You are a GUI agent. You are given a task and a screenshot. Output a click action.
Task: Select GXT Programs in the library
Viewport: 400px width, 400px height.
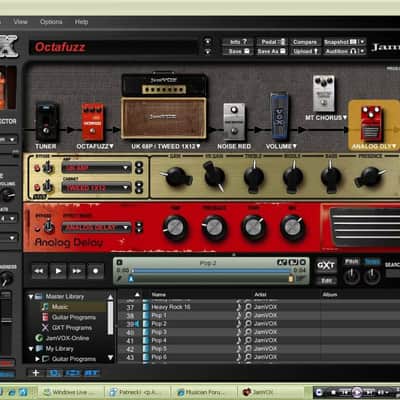72,328
